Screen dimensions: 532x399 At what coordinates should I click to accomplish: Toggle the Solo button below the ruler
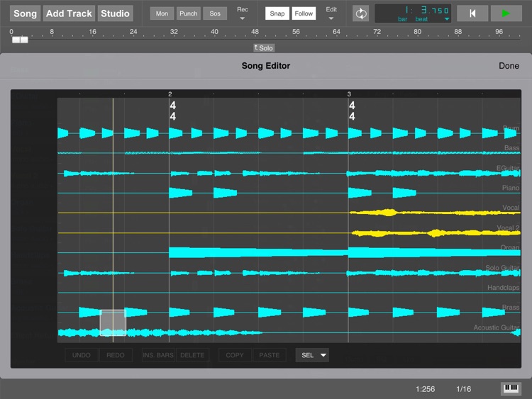(x=264, y=48)
